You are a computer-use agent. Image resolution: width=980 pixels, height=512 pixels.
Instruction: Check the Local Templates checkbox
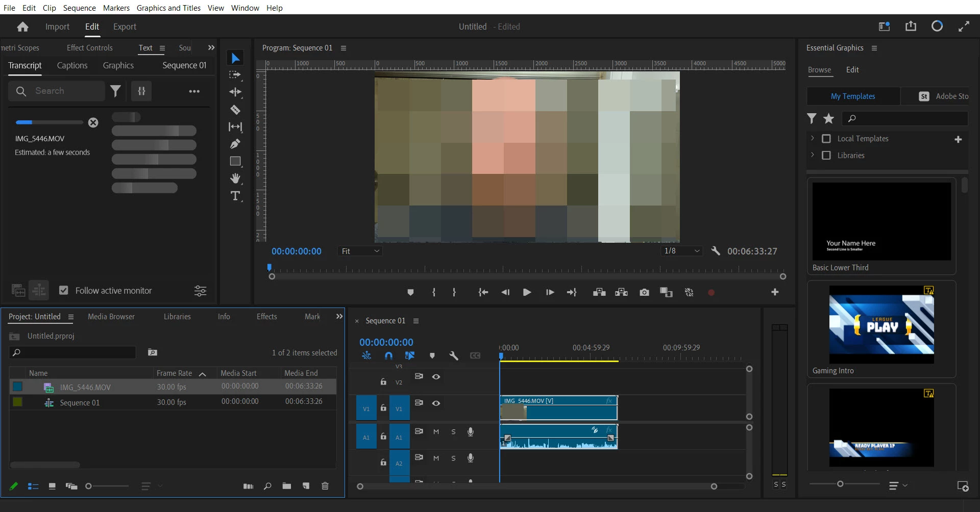[x=826, y=139]
